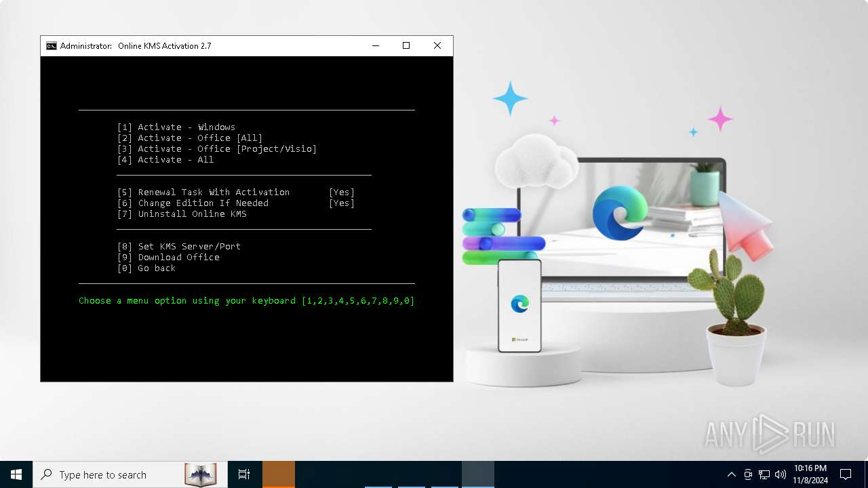Open the search highlights book illustration

tap(200, 474)
